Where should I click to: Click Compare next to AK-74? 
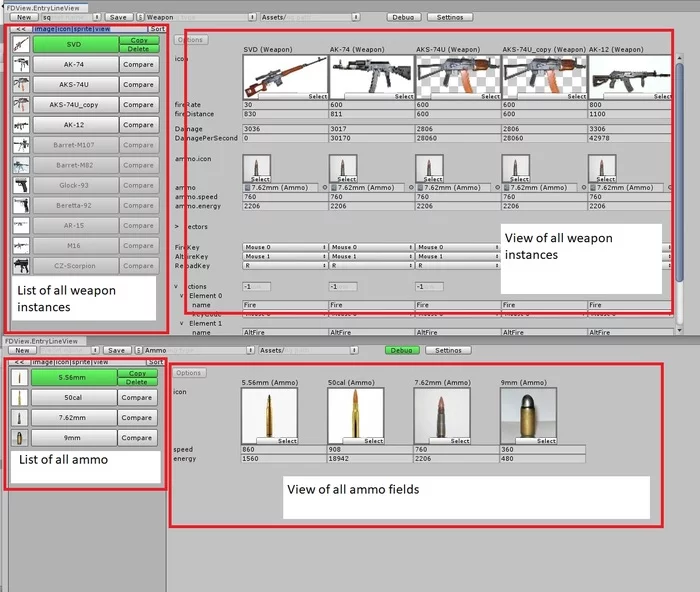click(138, 64)
